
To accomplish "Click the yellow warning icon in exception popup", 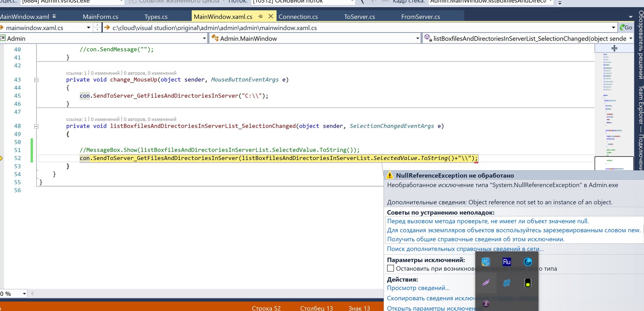I will pos(390,175).
